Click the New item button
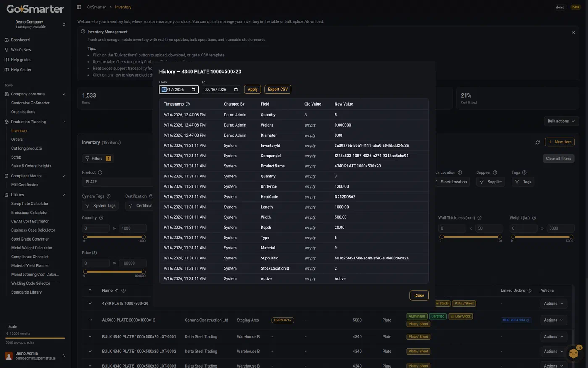 [559, 142]
